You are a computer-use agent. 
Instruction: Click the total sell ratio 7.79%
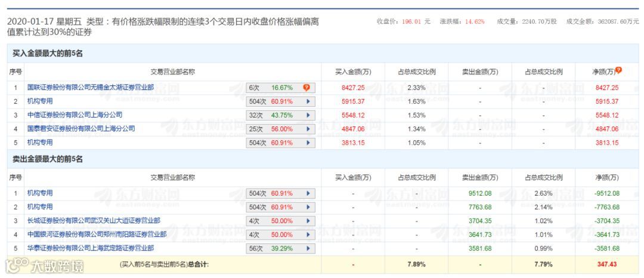(x=543, y=264)
